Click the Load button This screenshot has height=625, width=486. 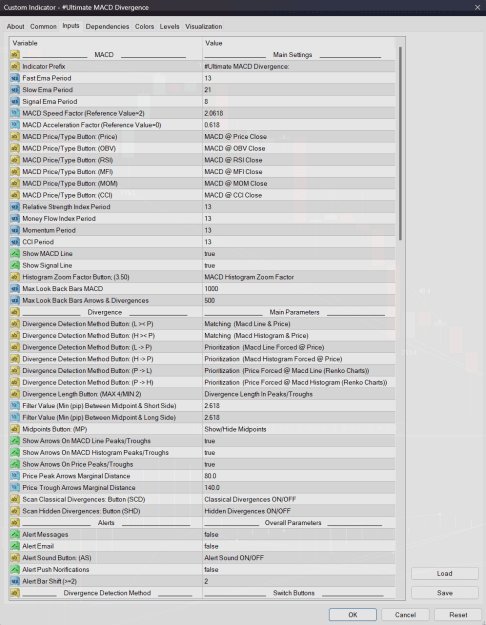445,574
